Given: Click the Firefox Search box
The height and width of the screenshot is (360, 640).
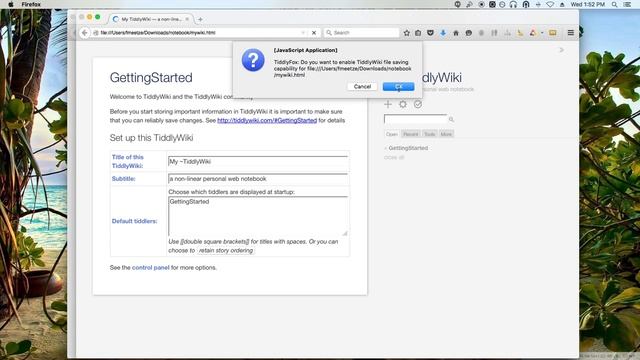Looking at the screenshot, I should 362,33.
